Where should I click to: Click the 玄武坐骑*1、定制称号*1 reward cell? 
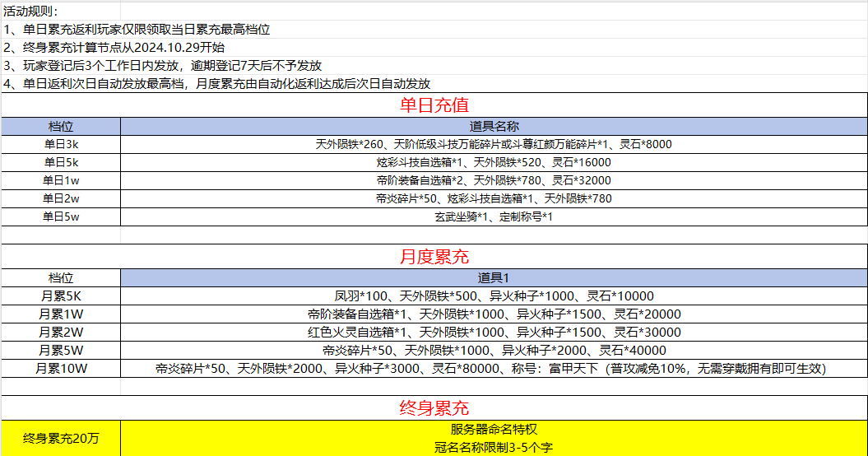coord(494,216)
